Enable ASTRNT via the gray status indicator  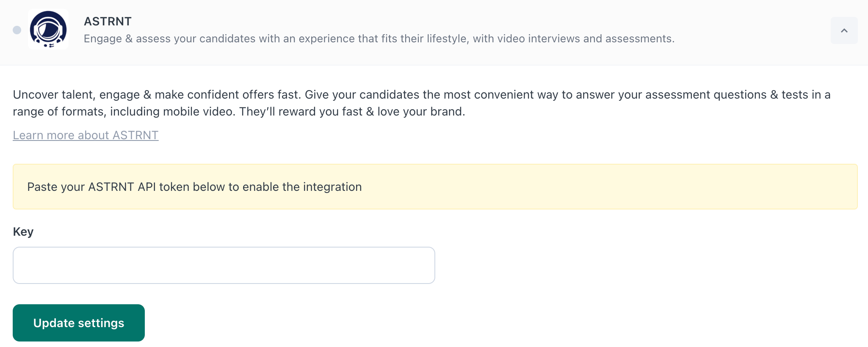click(x=16, y=30)
